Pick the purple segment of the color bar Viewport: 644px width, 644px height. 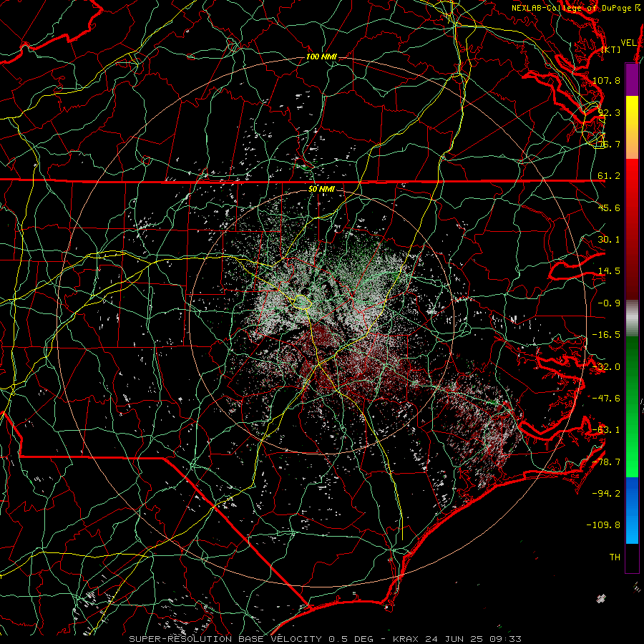point(632,79)
